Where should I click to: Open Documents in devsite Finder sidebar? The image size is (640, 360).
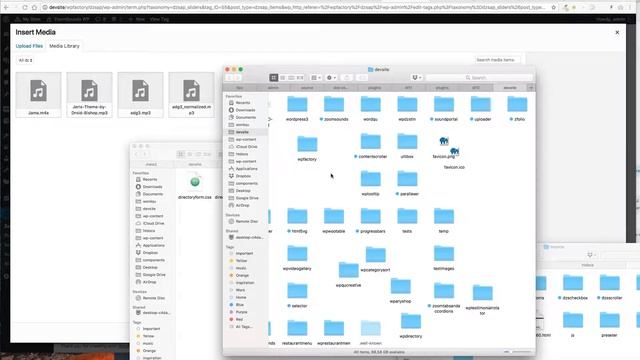245,118
